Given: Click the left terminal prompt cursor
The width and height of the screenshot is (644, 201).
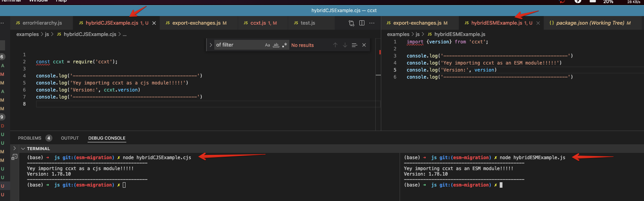Looking at the screenshot, I should 124,185.
